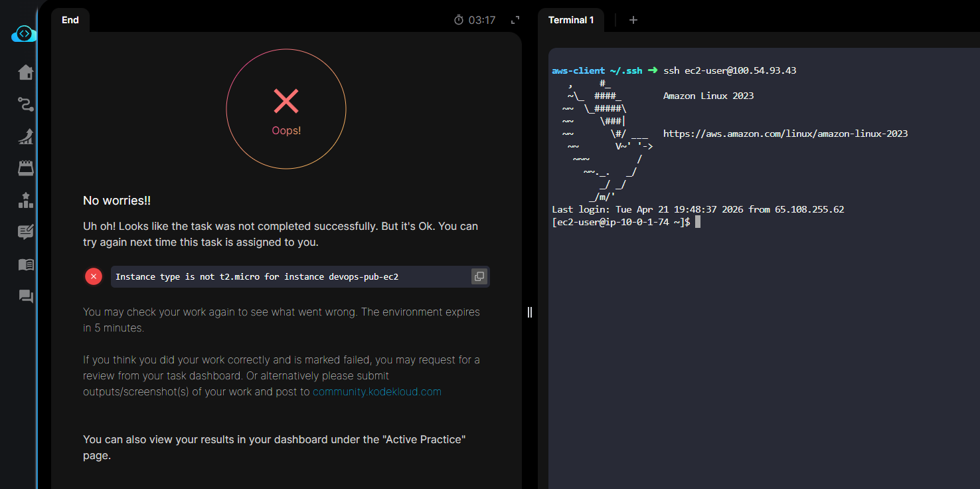
Task: Expand task panel to fullscreen
Action: pos(515,21)
